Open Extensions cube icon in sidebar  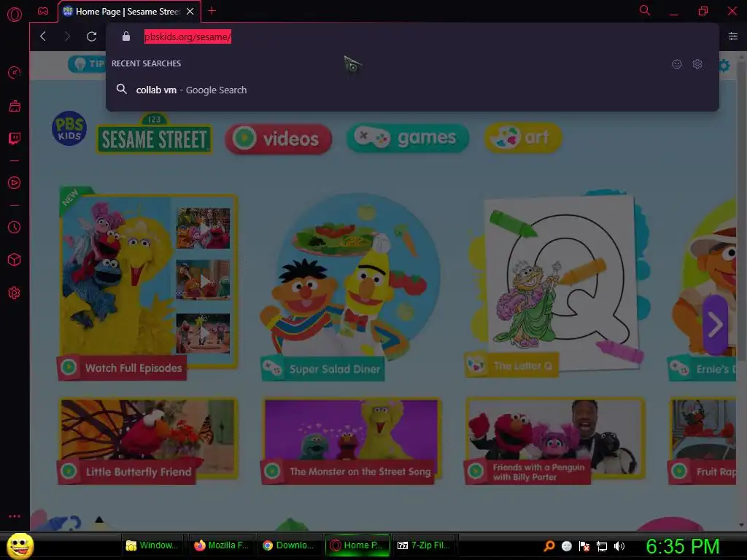click(15, 260)
